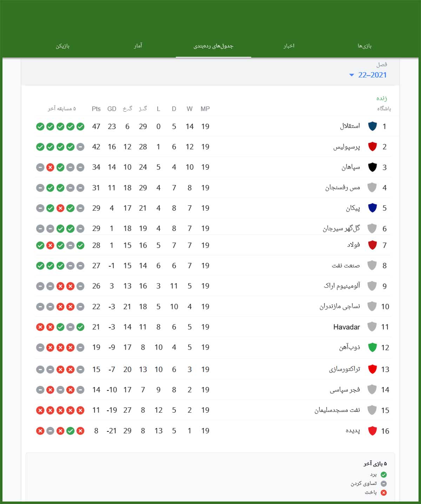Click the latest win result for Esteghlal

pos(81,127)
